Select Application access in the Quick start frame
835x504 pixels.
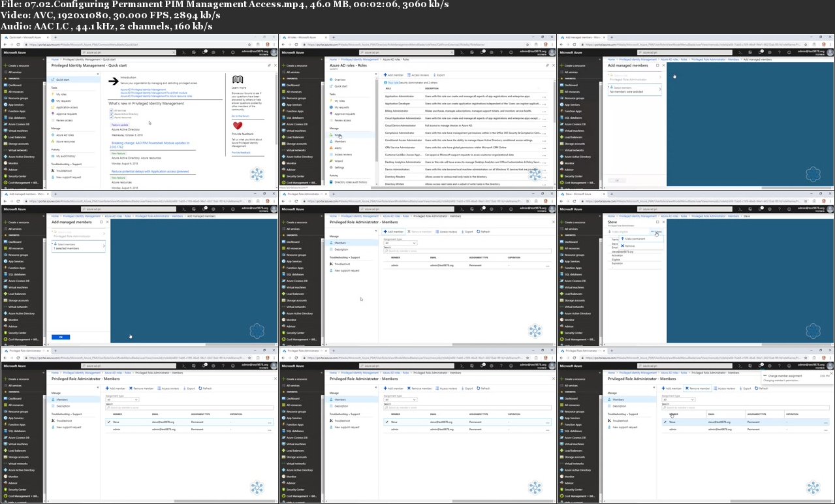67,107
